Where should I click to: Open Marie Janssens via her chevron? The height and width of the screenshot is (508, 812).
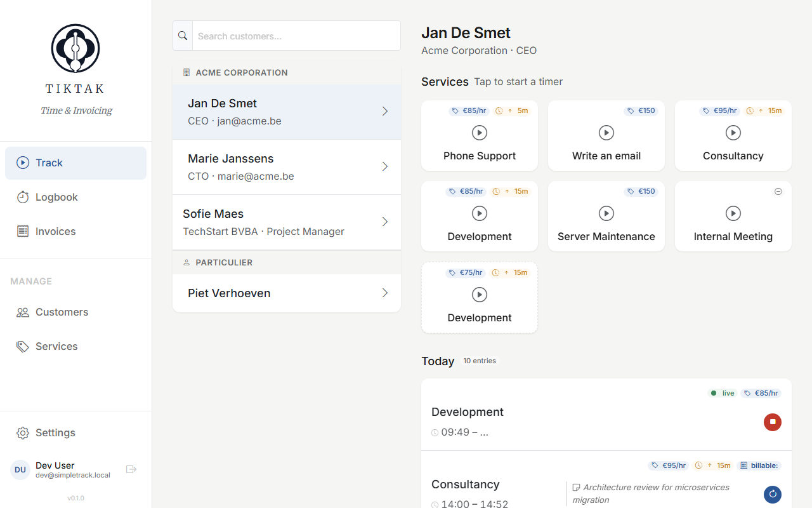point(384,166)
